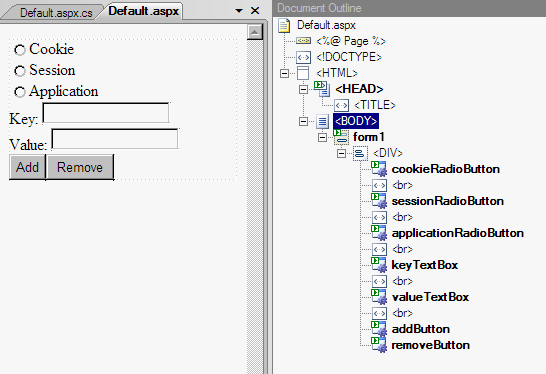Select applicationRadioButton label in the outline
Image resolution: width=546 pixels, height=374 pixels.
458,233
